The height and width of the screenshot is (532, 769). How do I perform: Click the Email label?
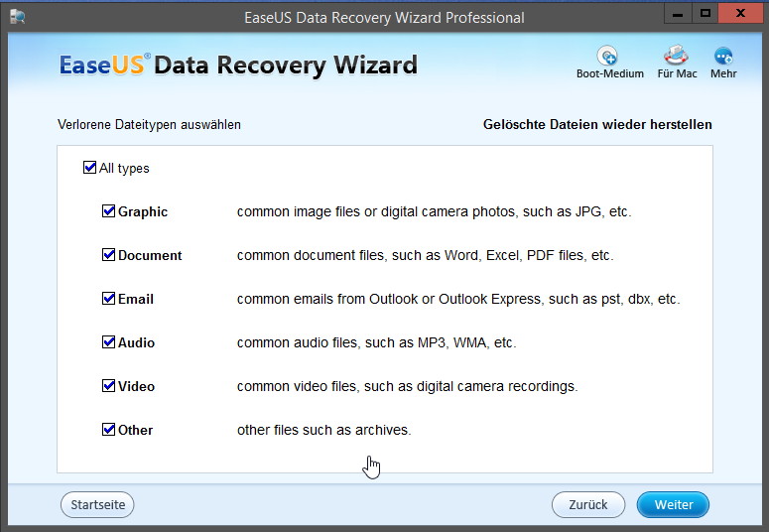136,299
